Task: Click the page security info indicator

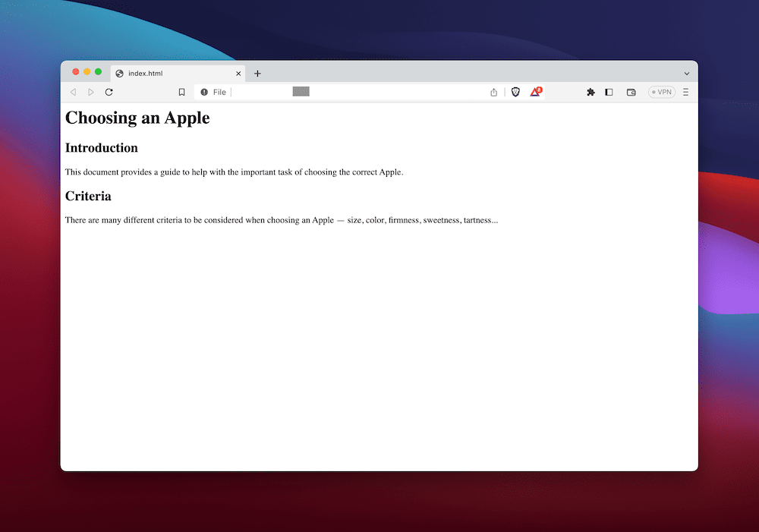Action: 202,92
